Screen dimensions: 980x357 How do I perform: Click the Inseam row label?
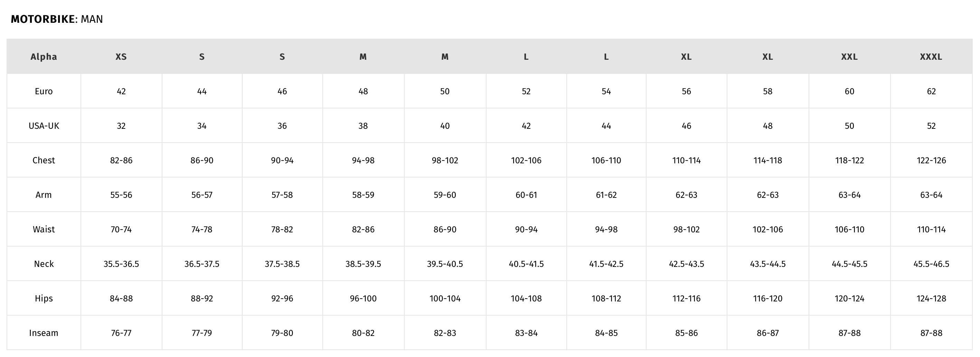pos(44,333)
